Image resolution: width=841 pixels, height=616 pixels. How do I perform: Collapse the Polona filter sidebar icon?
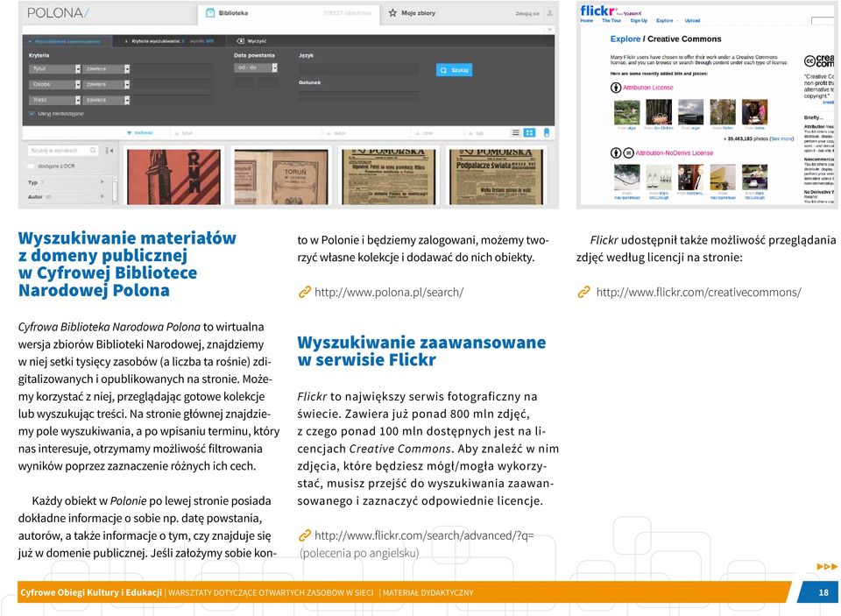click(x=109, y=151)
